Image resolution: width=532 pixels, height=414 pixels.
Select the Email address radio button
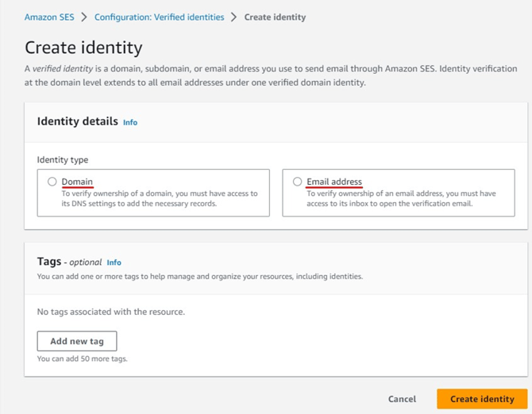click(x=298, y=182)
